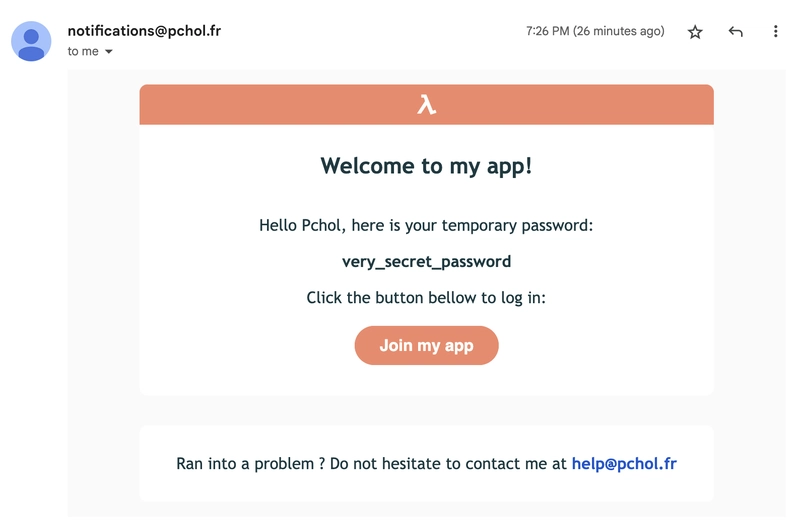The image size is (800, 532).
Task: Open the help@pchol.fr email link
Action: pos(624,463)
